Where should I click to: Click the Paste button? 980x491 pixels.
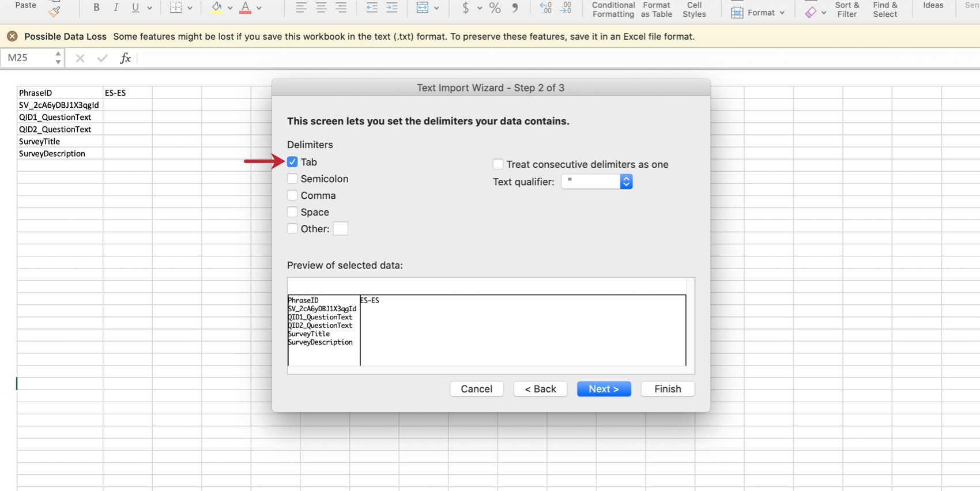[25, 5]
